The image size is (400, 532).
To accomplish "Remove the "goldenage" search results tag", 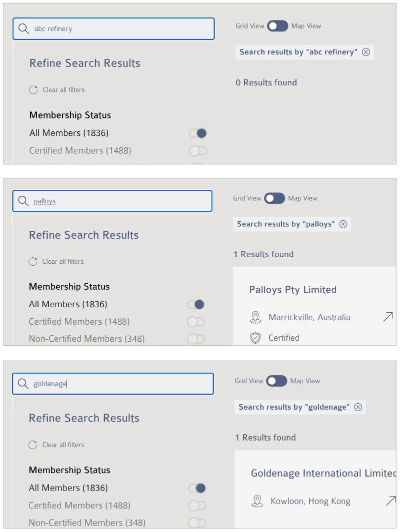I will click(358, 407).
